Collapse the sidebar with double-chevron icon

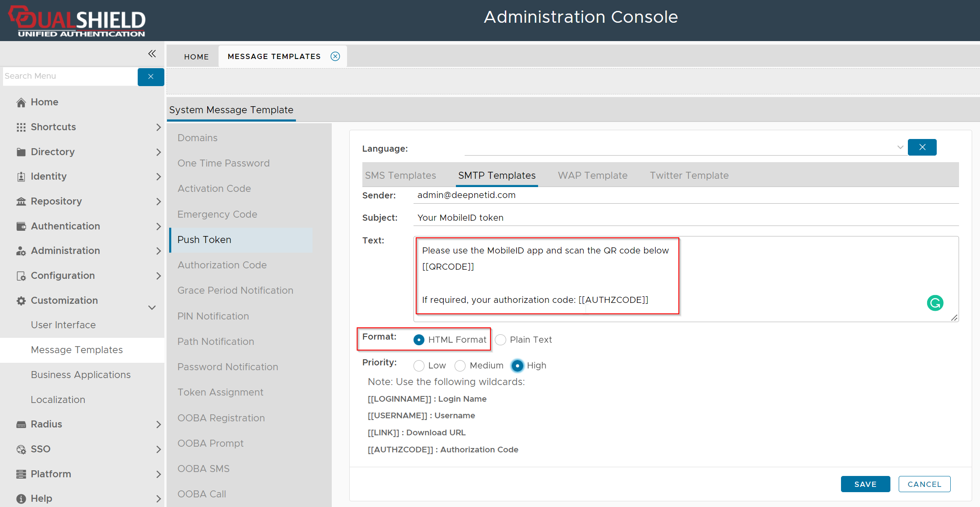click(x=152, y=54)
